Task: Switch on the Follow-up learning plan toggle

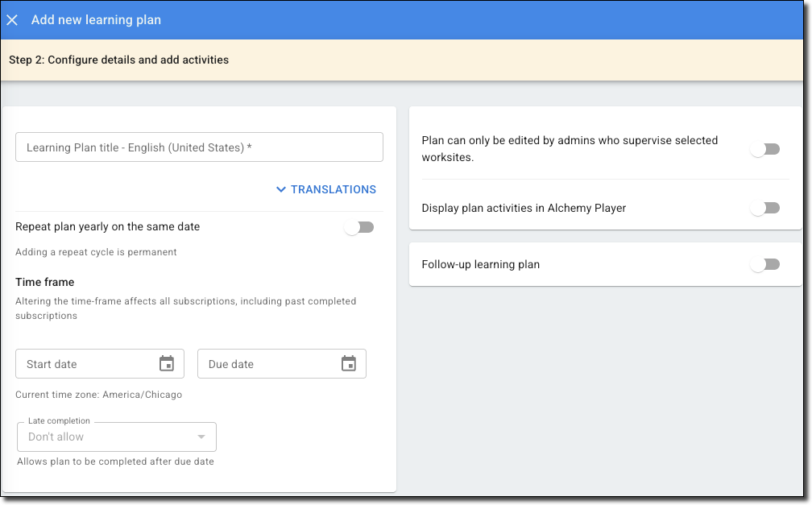Action: point(764,264)
